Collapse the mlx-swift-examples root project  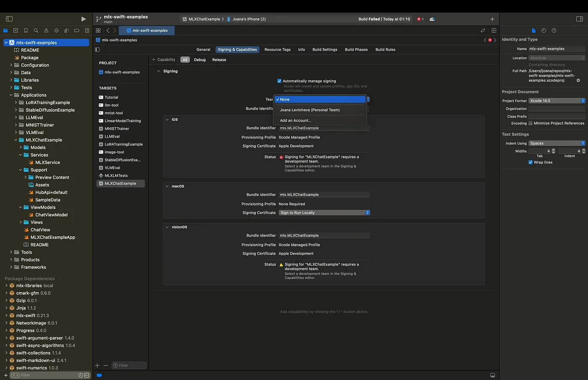[6, 42]
